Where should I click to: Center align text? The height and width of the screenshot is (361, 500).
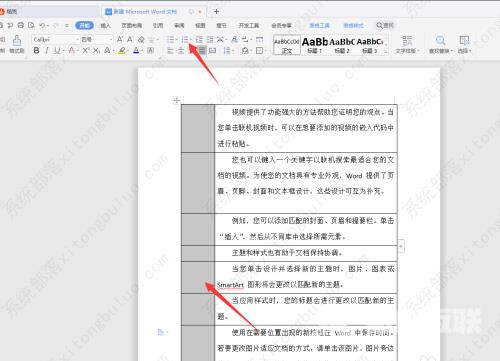[181, 50]
